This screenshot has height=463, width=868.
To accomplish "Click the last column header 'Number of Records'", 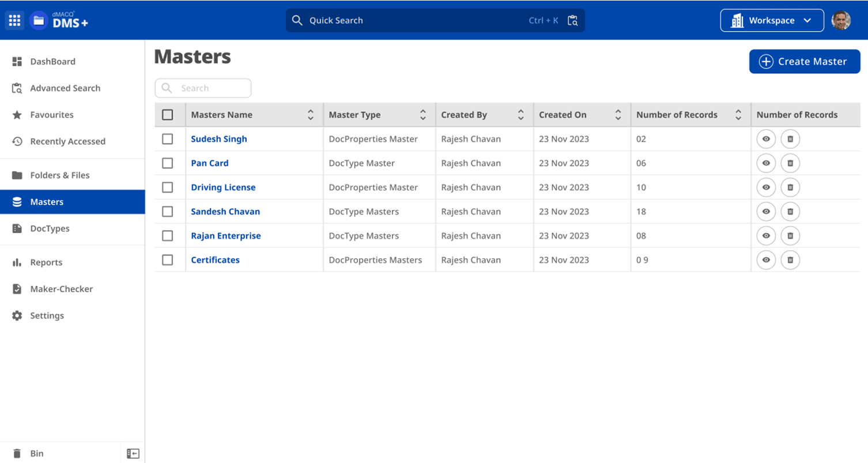I will (797, 115).
